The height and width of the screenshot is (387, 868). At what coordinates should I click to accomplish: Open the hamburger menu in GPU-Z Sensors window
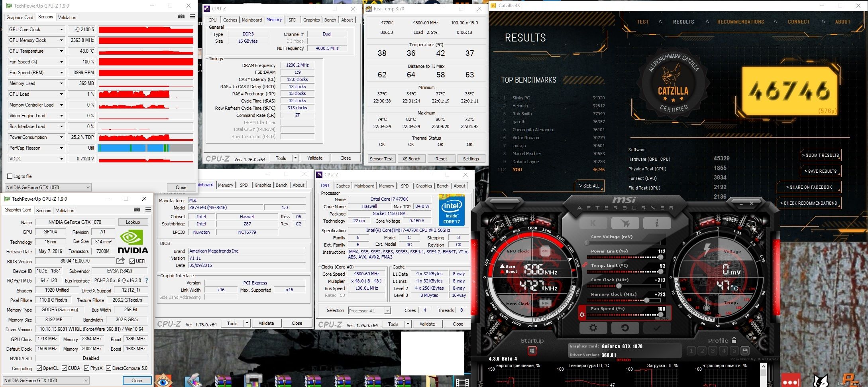coord(192,17)
